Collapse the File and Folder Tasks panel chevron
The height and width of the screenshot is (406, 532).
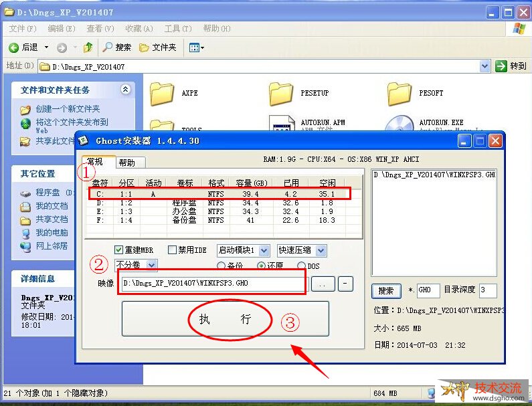[x=126, y=90]
